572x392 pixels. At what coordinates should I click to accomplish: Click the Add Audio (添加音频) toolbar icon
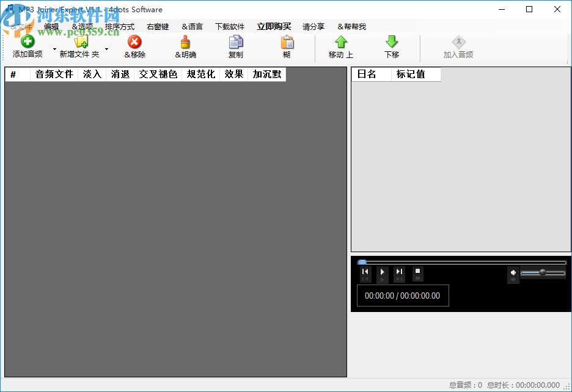click(x=27, y=43)
